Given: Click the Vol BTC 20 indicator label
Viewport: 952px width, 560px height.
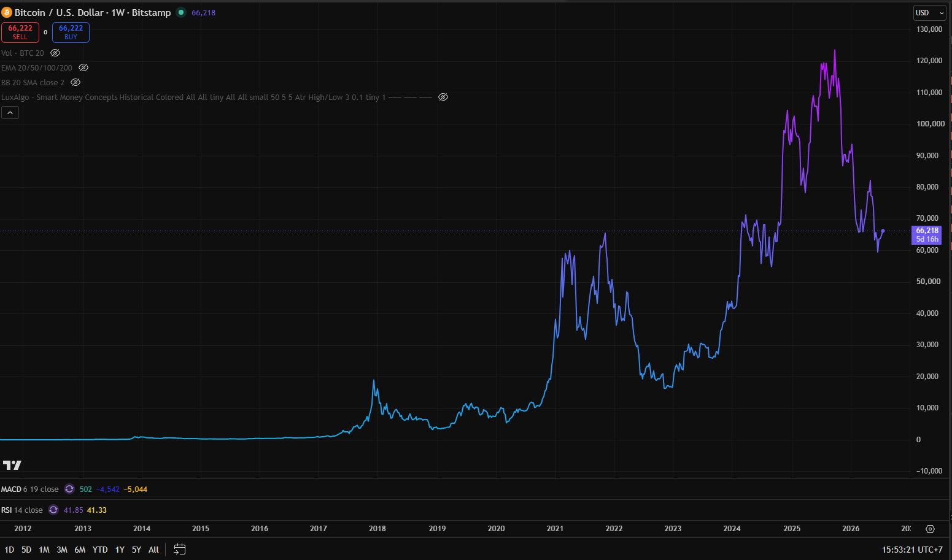Looking at the screenshot, I should [23, 53].
